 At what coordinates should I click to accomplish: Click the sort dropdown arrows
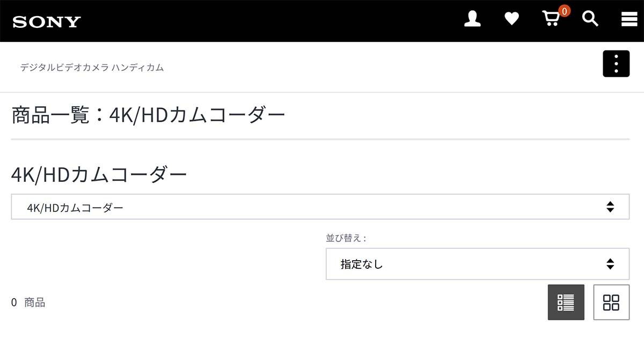[610, 264]
